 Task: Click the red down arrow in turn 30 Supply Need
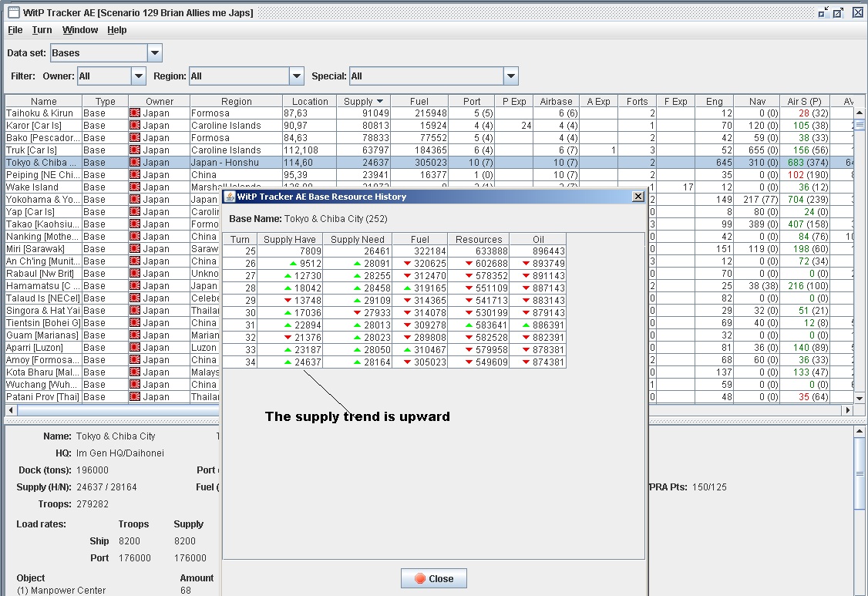pos(357,313)
